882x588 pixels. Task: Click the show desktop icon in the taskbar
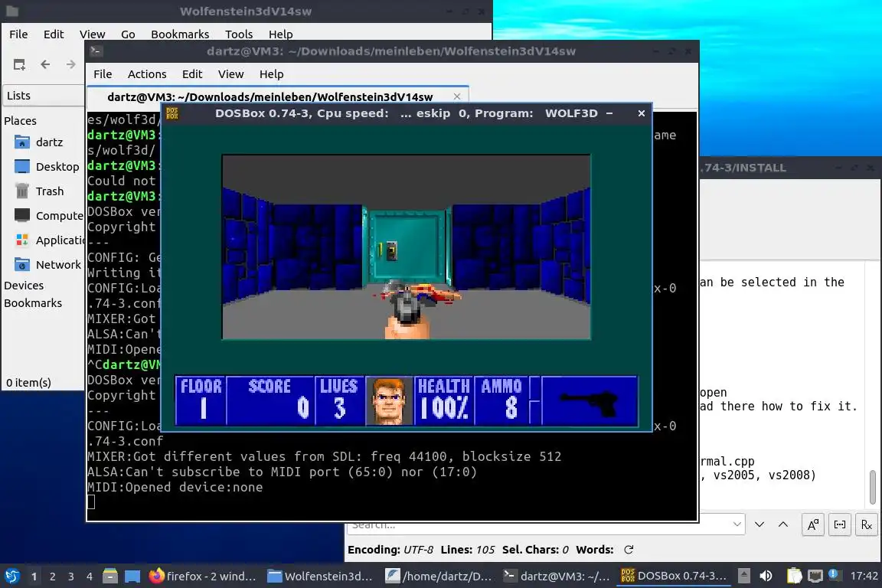pos(132,576)
